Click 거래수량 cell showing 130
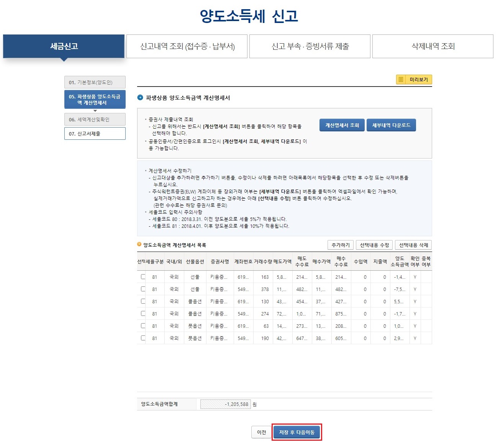This screenshot has width=498, height=448. click(x=263, y=301)
